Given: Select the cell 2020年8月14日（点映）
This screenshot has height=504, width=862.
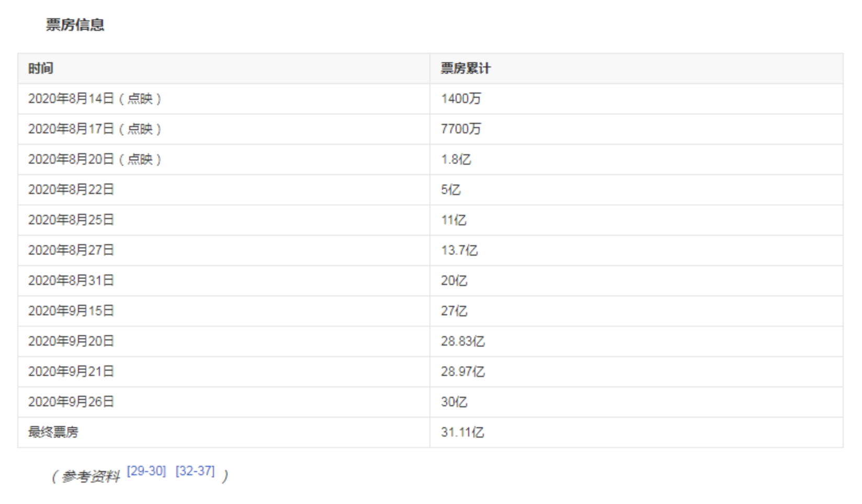Looking at the screenshot, I should tap(224, 99).
